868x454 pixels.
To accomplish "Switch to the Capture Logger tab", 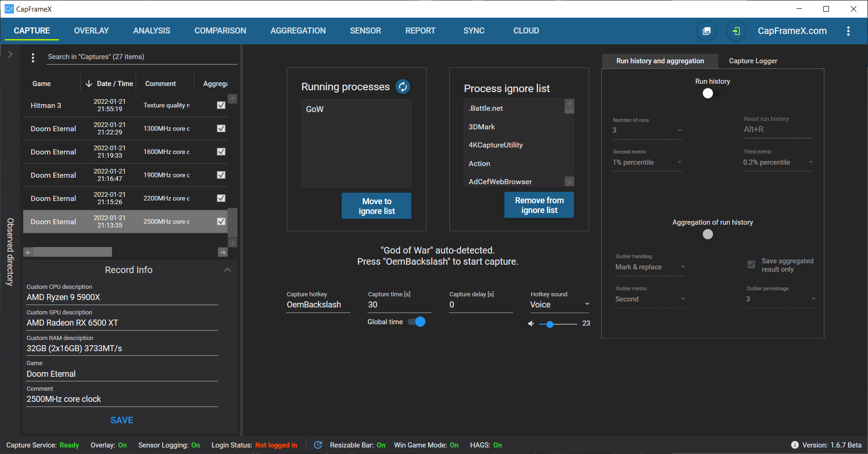I will pyautogui.click(x=753, y=61).
